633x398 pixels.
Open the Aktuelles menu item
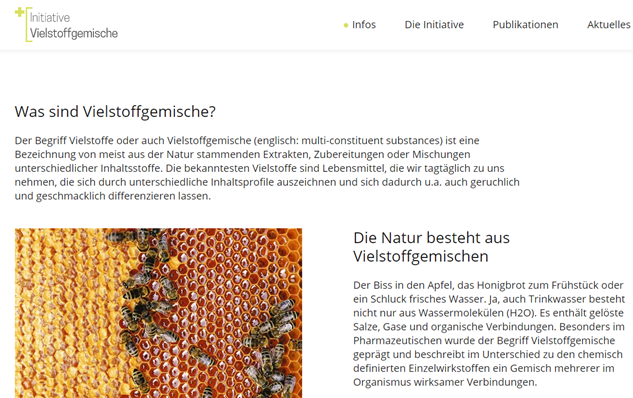click(610, 25)
